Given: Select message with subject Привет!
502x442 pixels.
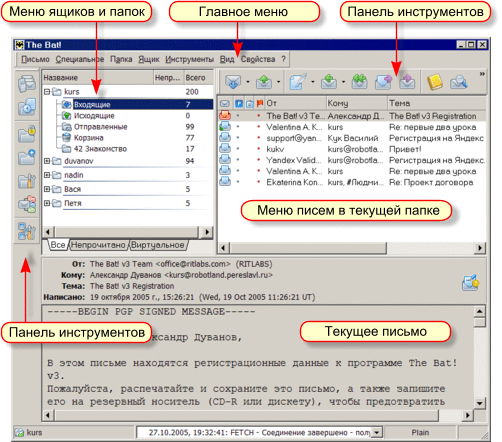Looking at the screenshot, I should pos(352,149).
